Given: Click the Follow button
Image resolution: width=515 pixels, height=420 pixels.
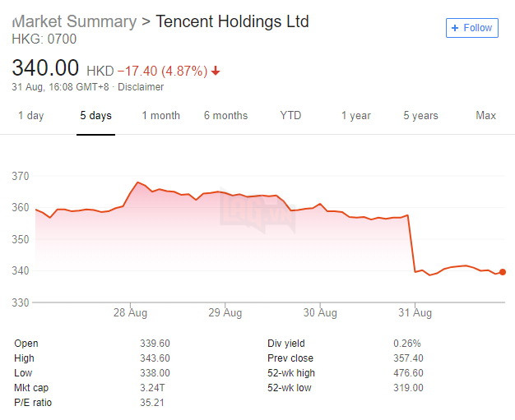Looking at the screenshot, I should coord(472,28).
